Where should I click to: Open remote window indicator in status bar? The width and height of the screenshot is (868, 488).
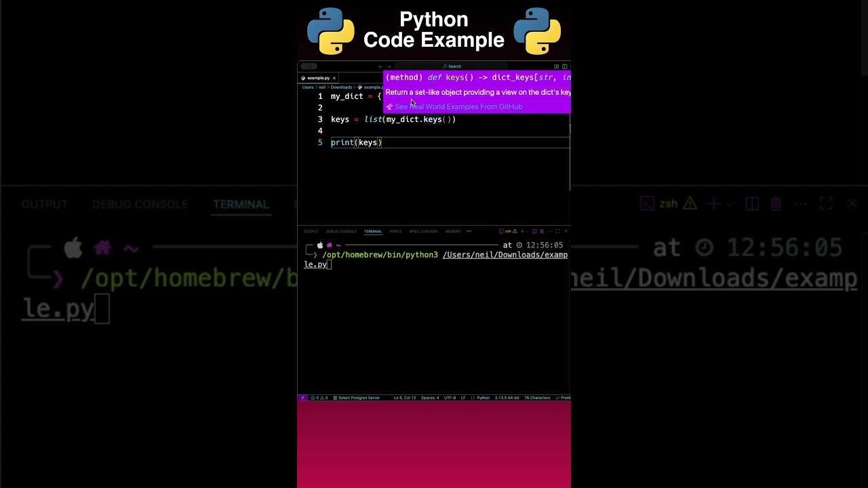(x=303, y=398)
